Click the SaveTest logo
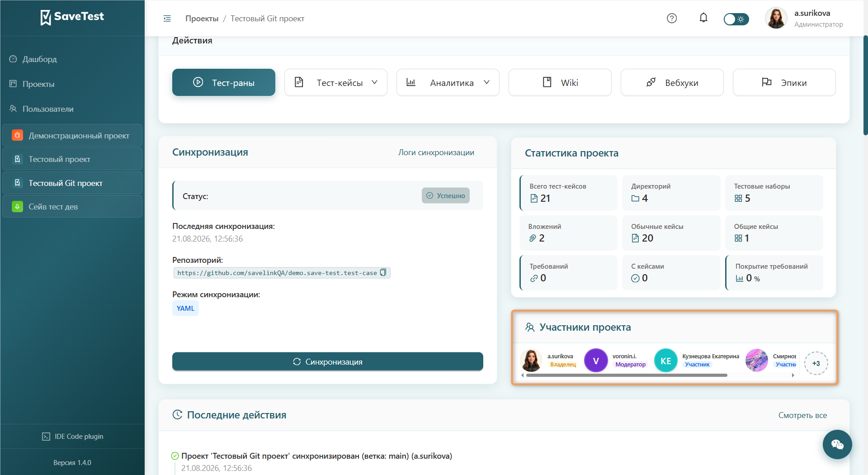The height and width of the screenshot is (475, 868). click(72, 17)
